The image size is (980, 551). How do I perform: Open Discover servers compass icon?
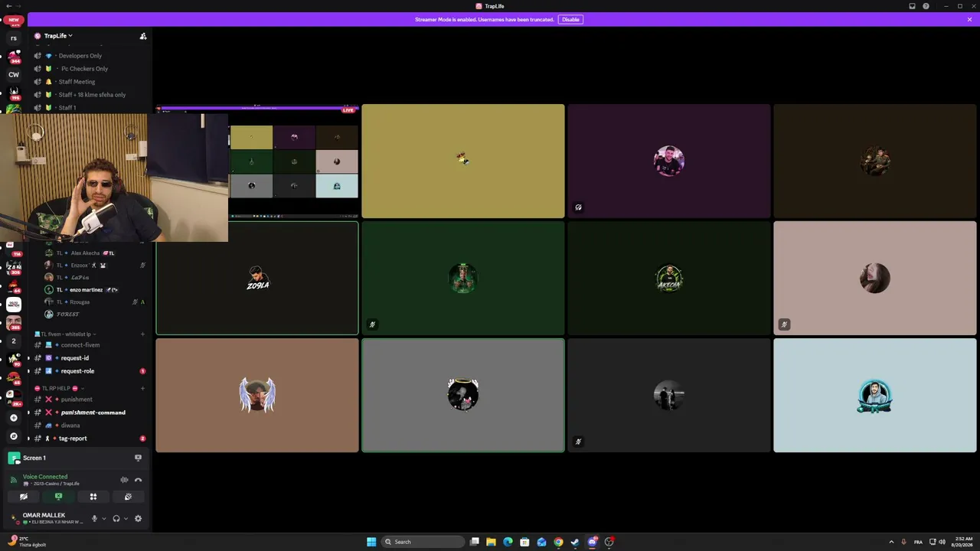pos(13,436)
